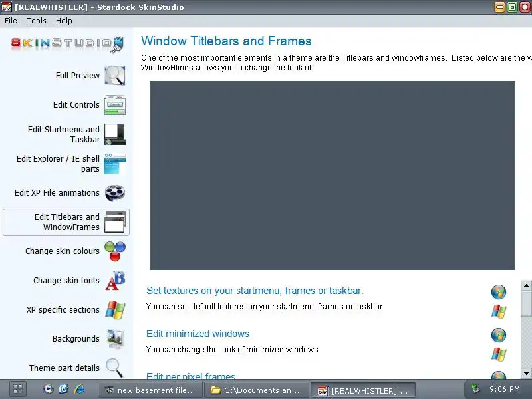The width and height of the screenshot is (532, 399).
Task: Click the scroll up arrow of the options list
Action: coord(526,285)
